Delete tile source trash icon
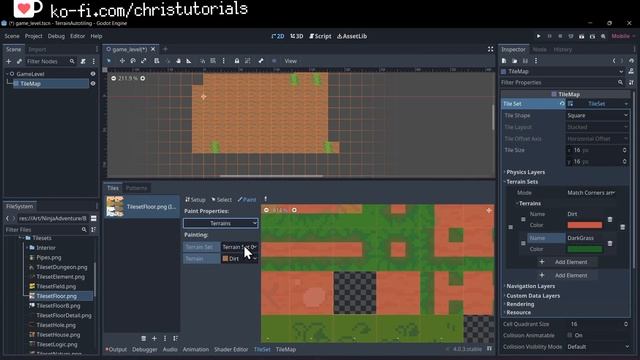The width and height of the screenshot is (640, 360). coord(144,338)
